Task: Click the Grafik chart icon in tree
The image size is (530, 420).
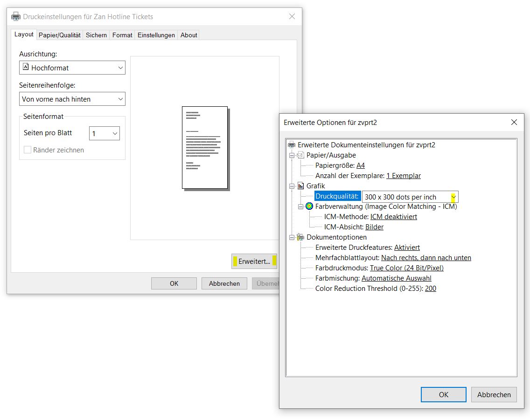Action: [301, 186]
